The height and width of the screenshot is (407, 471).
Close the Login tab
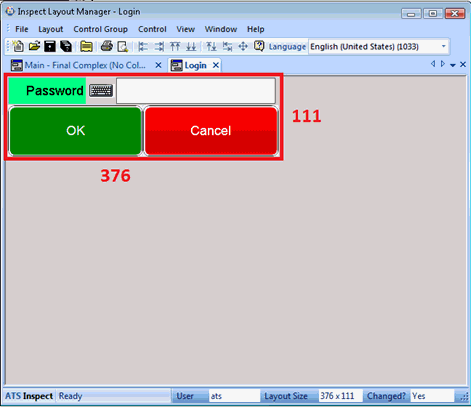216,65
